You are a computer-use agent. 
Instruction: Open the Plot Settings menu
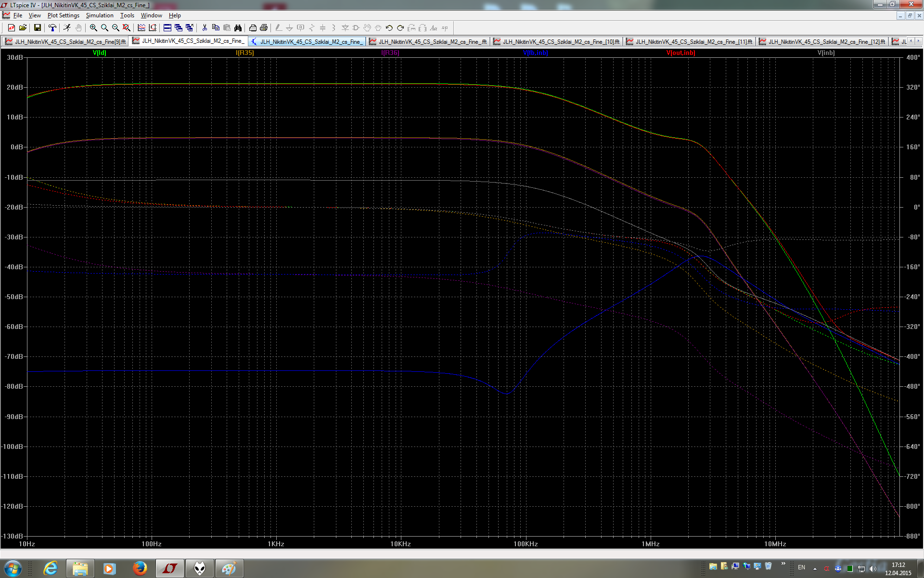[63, 15]
